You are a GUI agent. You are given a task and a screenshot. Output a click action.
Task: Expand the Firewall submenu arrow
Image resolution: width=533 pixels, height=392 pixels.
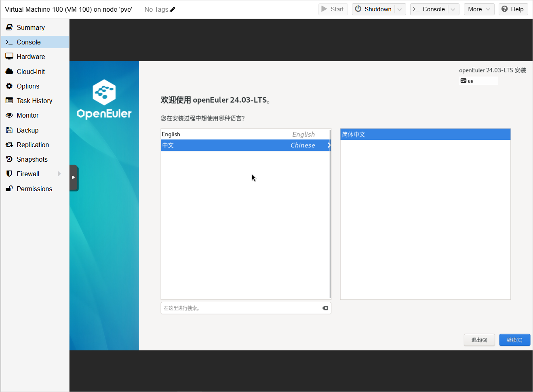tap(59, 174)
